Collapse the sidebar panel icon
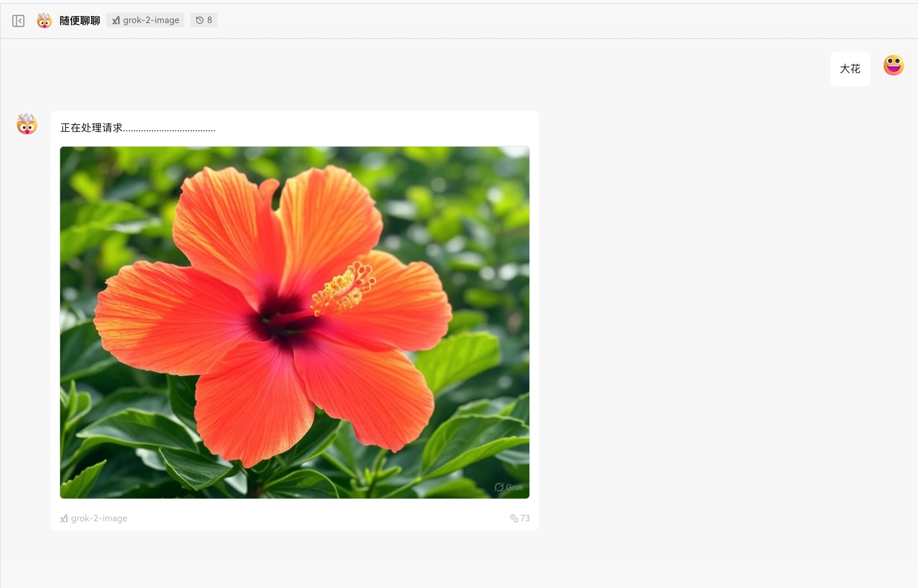 18,21
